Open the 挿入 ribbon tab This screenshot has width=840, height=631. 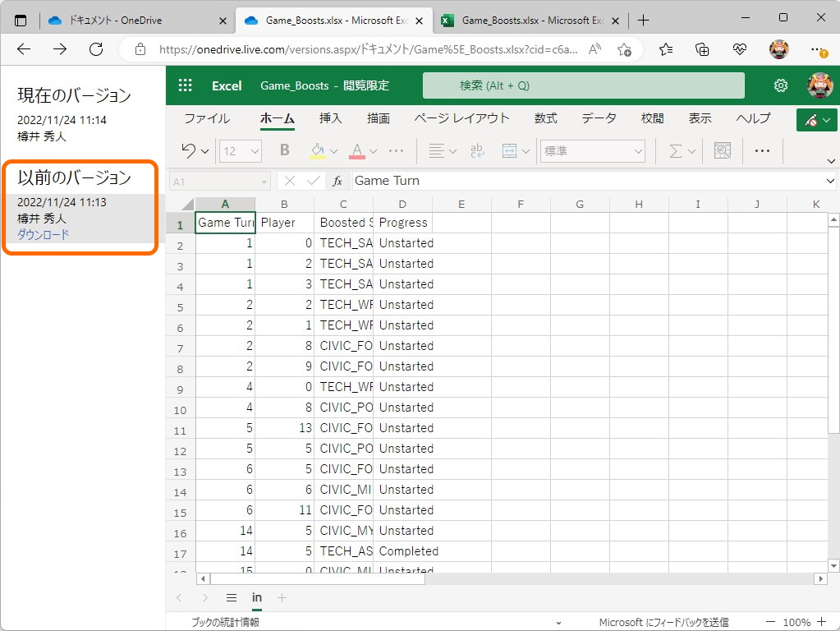tap(330, 118)
